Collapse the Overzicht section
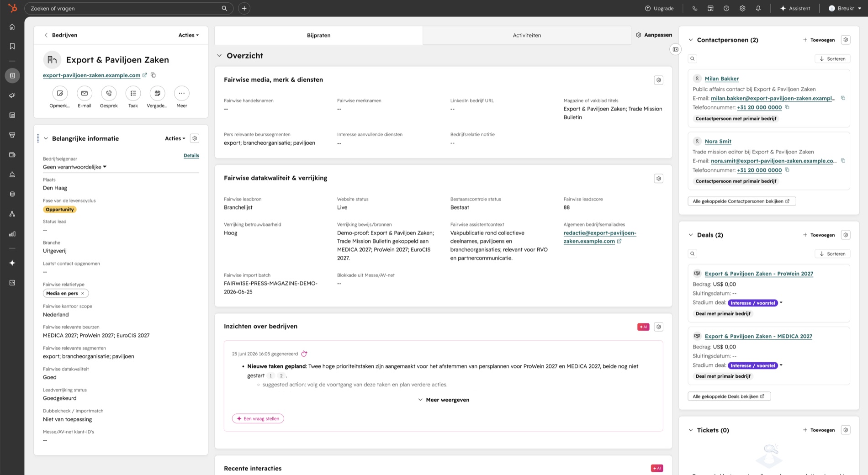The width and height of the screenshot is (868, 475). 219,56
